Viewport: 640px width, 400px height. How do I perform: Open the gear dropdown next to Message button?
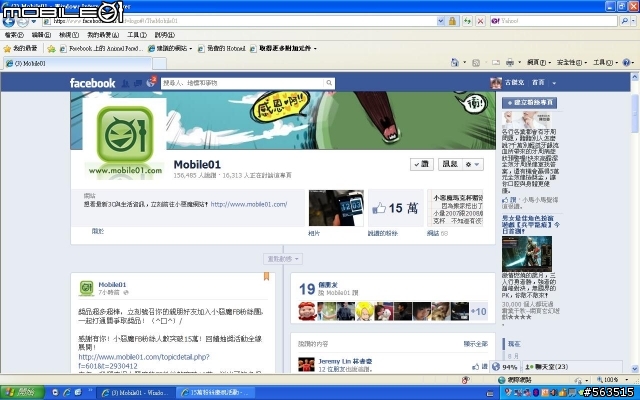point(472,164)
